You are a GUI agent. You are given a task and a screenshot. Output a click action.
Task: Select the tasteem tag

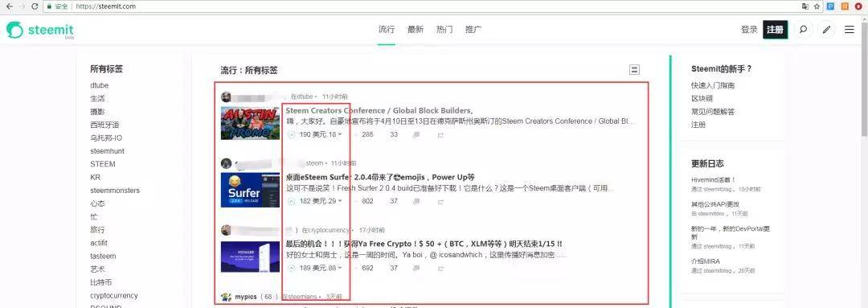pos(104,257)
